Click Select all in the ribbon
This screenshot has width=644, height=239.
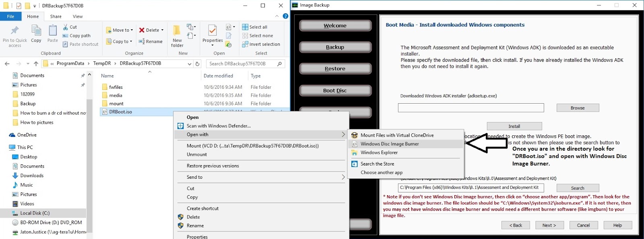point(254,27)
